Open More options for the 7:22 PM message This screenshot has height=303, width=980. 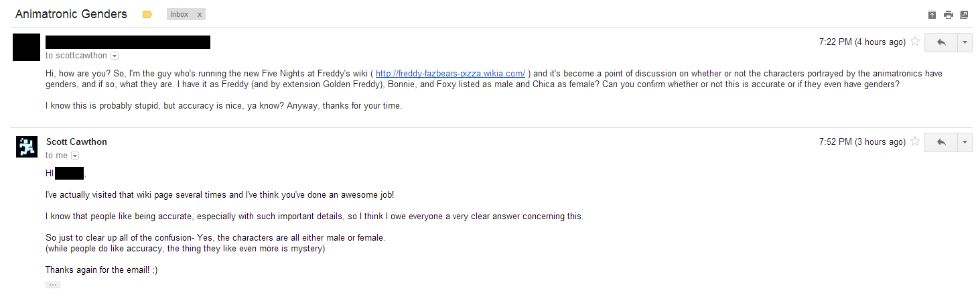[965, 42]
